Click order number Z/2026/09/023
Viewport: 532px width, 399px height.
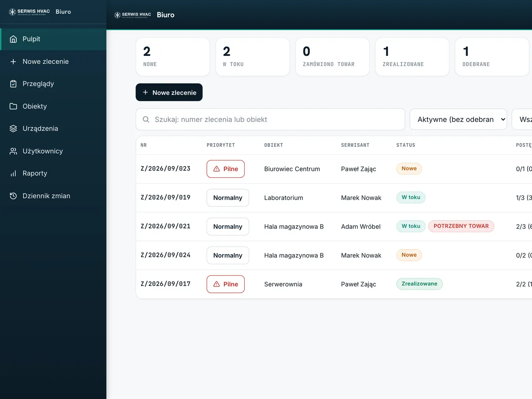click(x=165, y=168)
